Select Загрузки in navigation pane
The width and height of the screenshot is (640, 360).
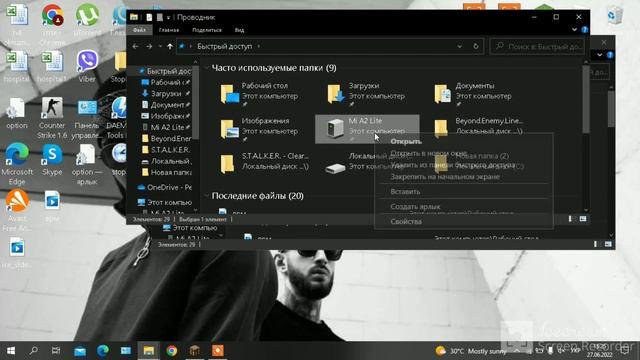click(166, 93)
